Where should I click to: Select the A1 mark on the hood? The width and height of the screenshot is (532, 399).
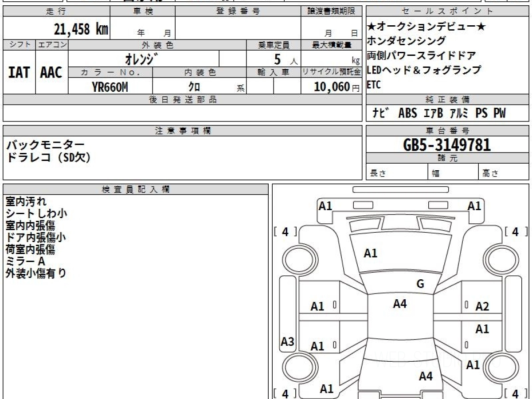371,253
